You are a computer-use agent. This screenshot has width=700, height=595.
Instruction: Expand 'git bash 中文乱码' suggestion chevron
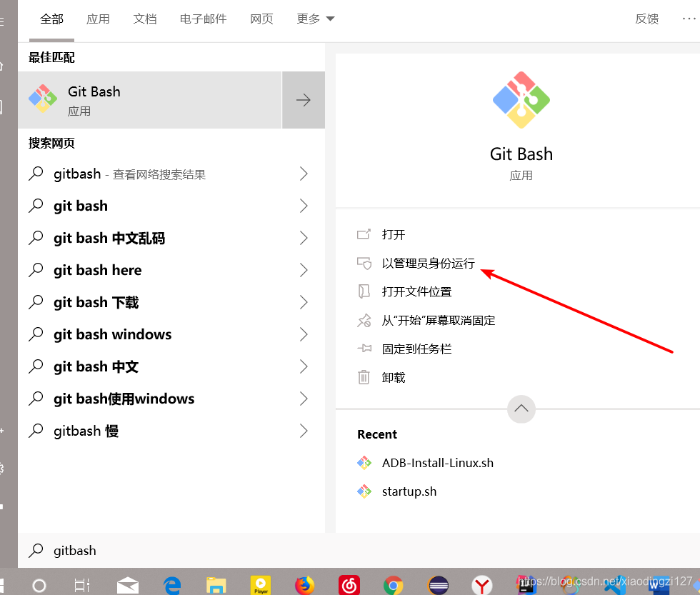304,238
